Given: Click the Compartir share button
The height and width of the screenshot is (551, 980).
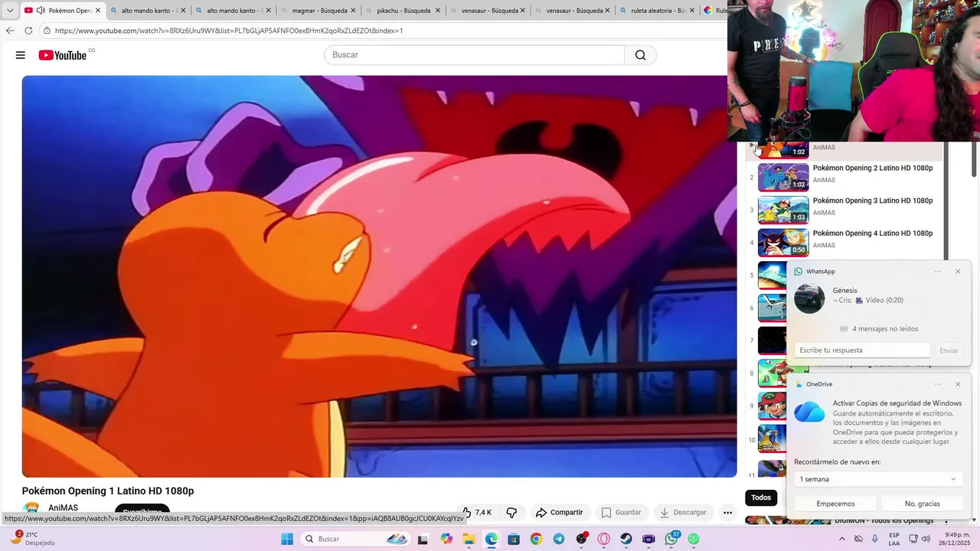Looking at the screenshot, I should tap(560, 512).
